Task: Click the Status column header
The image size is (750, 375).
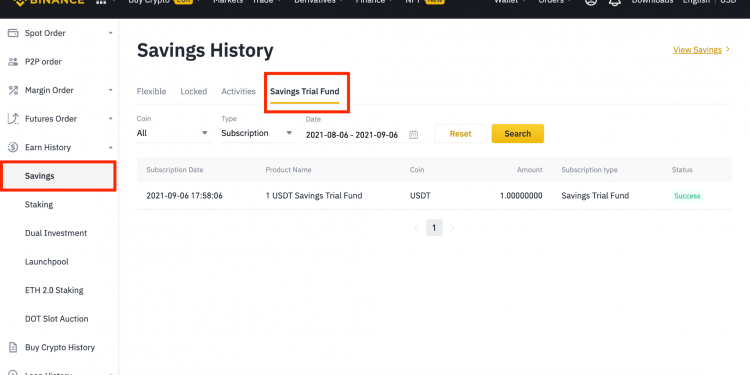Action: pyautogui.click(x=682, y=170)
